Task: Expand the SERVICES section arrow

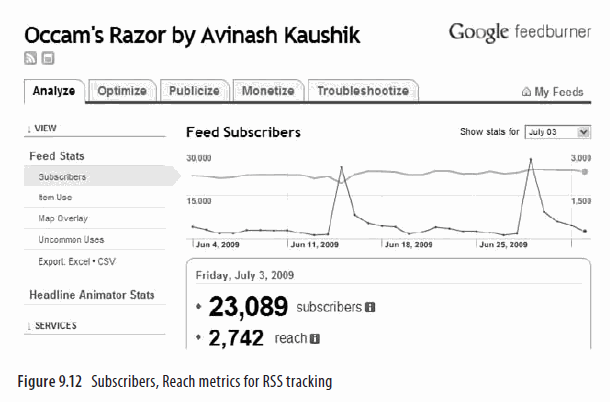Action: click(28, 325)
